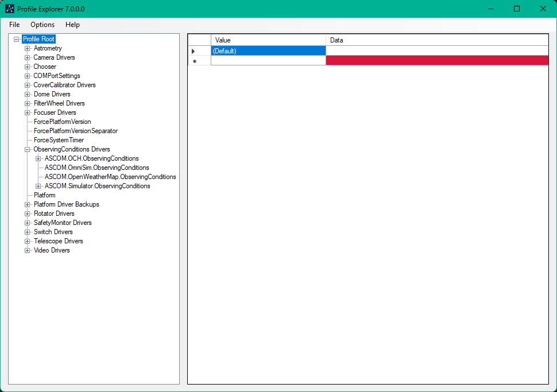Select the Platform tree item

pyautogui.click(x=44, y=195)
